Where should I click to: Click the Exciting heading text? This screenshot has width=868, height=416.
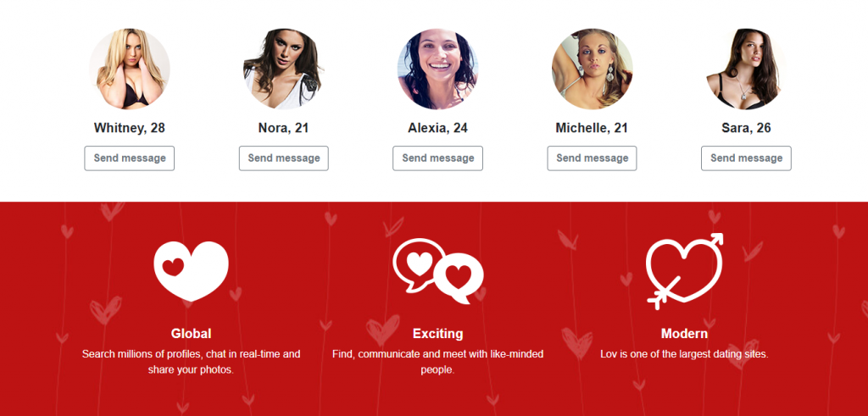[438, 334]
